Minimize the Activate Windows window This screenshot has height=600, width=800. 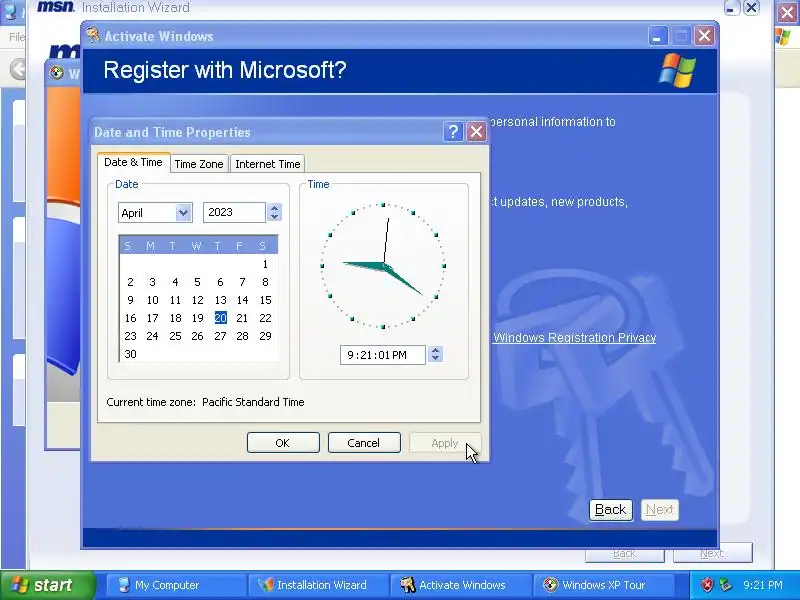658,36
